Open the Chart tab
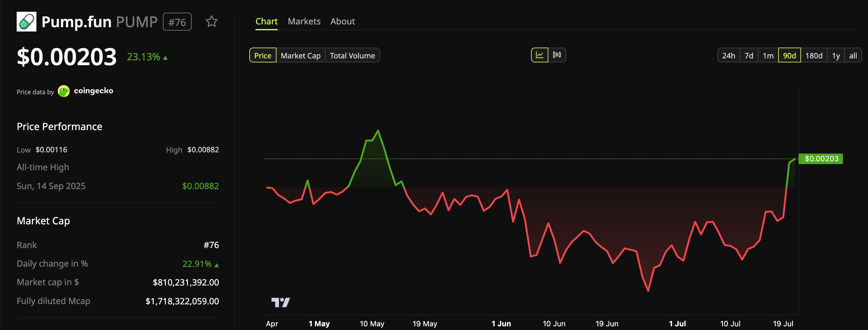The height and width of the screenshot is (330, 868). coord(266,21)
